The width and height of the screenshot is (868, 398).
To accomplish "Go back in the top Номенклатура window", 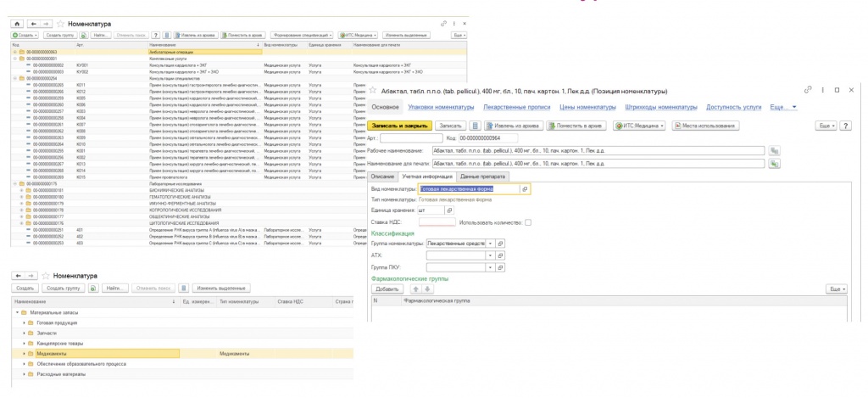I will (34, 24).
